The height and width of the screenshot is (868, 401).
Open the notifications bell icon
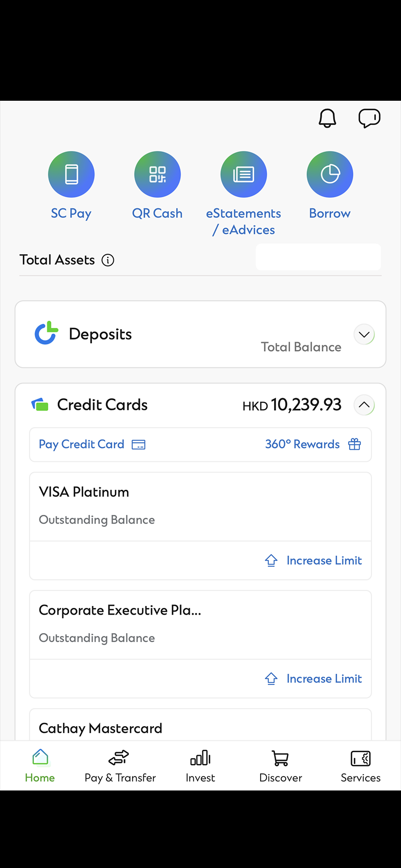coord(327,118)
